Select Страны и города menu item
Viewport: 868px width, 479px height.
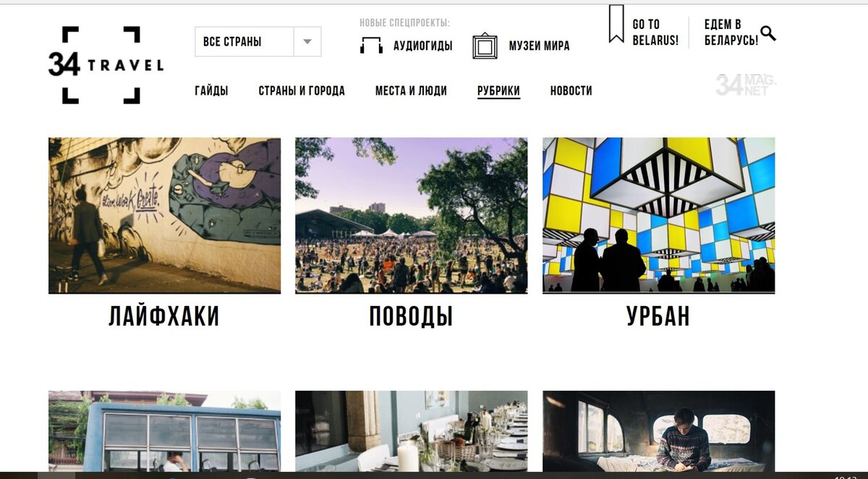click(x=302, y=90)
